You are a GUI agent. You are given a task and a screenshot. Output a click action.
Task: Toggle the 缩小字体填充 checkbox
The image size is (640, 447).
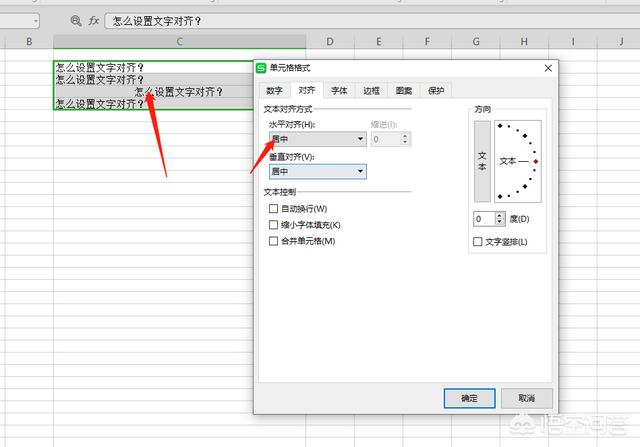point(273,225)
